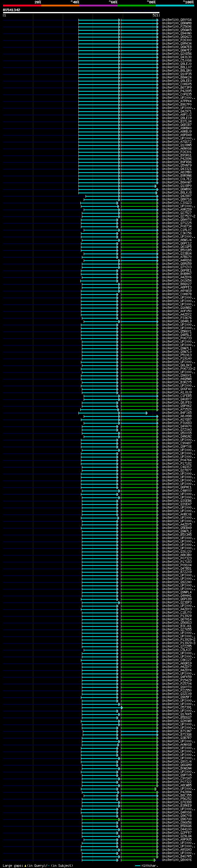Select the UniRef100_O96656 label

177,822
